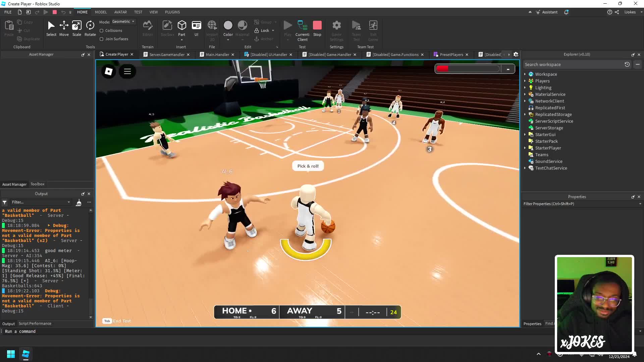Expand the ReplicatedStorage node
Image resolution: width=644 pixels, height=362 pixels.
525,114
